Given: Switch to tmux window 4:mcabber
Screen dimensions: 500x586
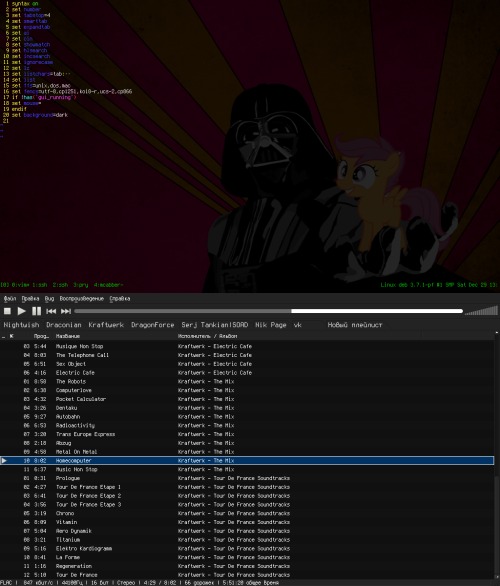Looking at the screenshot, I should pyautogui.click(x=108, y=285).
